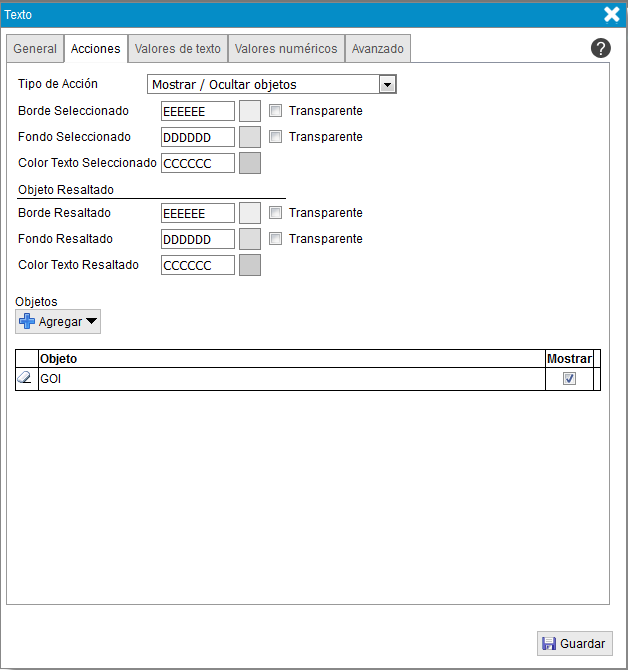
Task: Go to the Avanzado tab
Action: click(x=378, y=49)
